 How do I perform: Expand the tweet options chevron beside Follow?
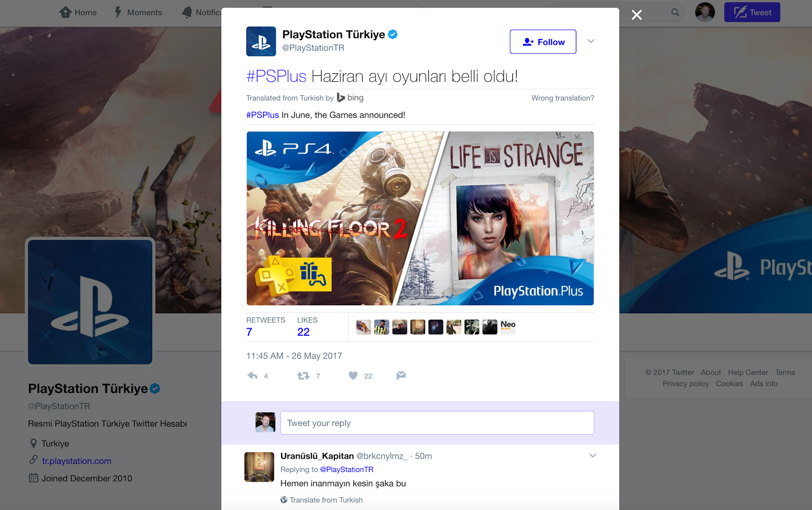pyautogui.click(x=591, y=41)
